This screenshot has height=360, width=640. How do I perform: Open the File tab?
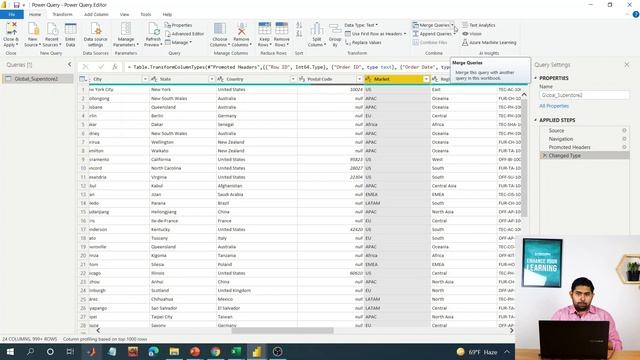coord(12,14)
